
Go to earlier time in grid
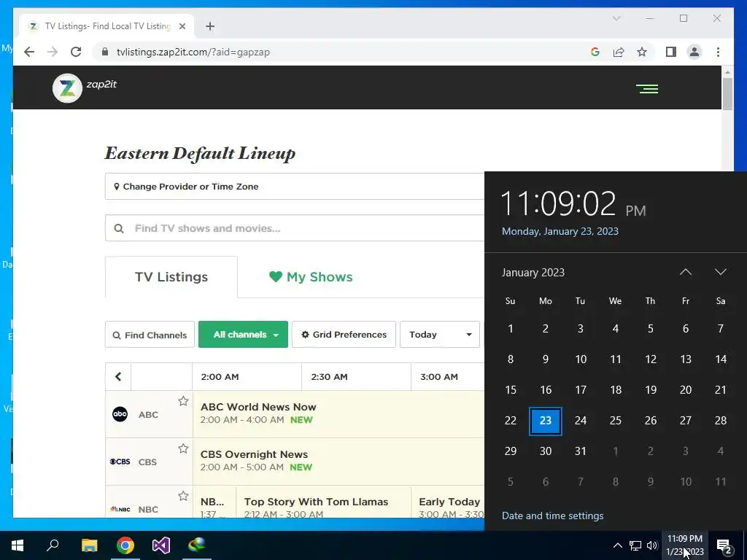pyautogui.click(x=118, y=377)
